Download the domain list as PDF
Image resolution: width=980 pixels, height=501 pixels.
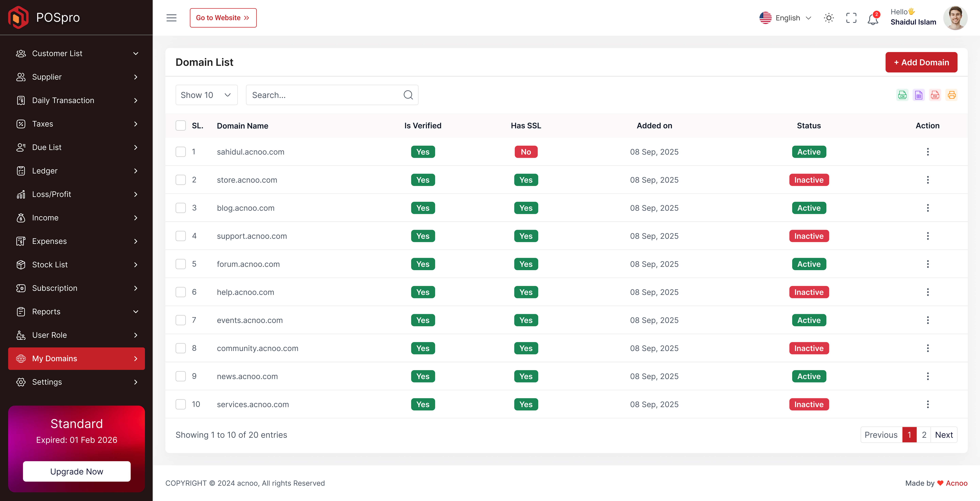935,95
